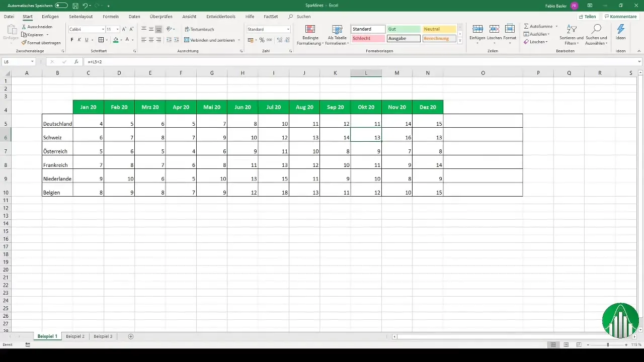Add new sheet with plus button
644x362 pixels.
(131, 336)
